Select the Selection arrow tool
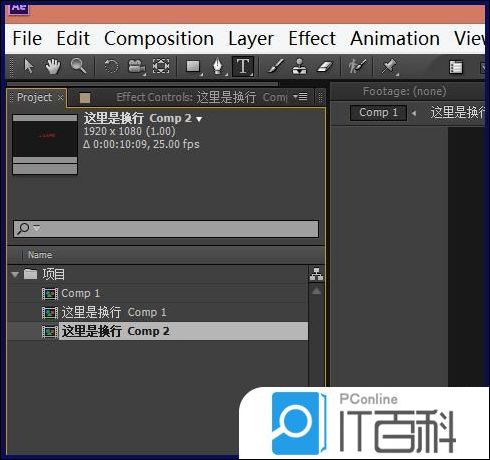The image size is (490, 460). pyautogui.click(x=29, y=66)
